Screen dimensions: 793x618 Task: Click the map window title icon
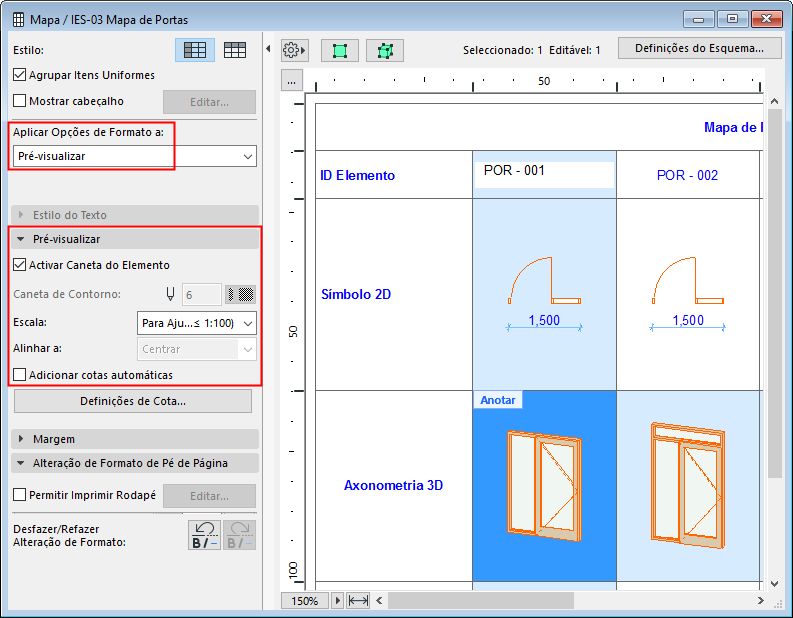[18, 20]
